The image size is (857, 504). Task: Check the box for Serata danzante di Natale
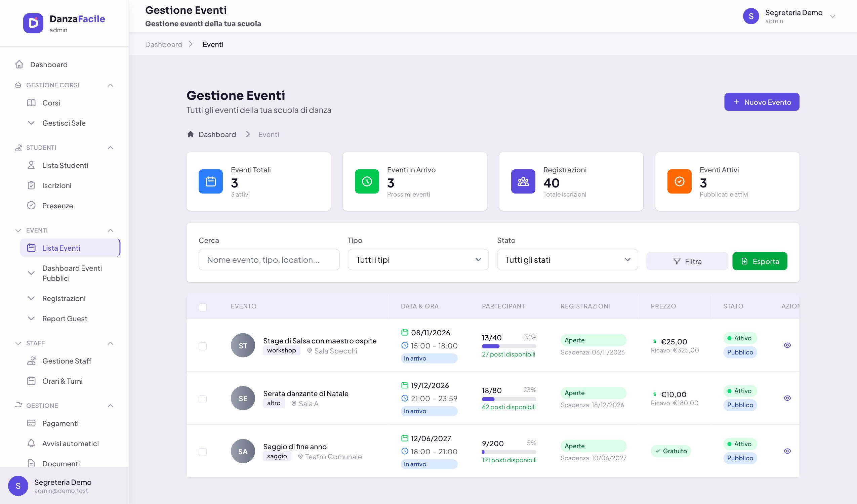pos(203,399)
